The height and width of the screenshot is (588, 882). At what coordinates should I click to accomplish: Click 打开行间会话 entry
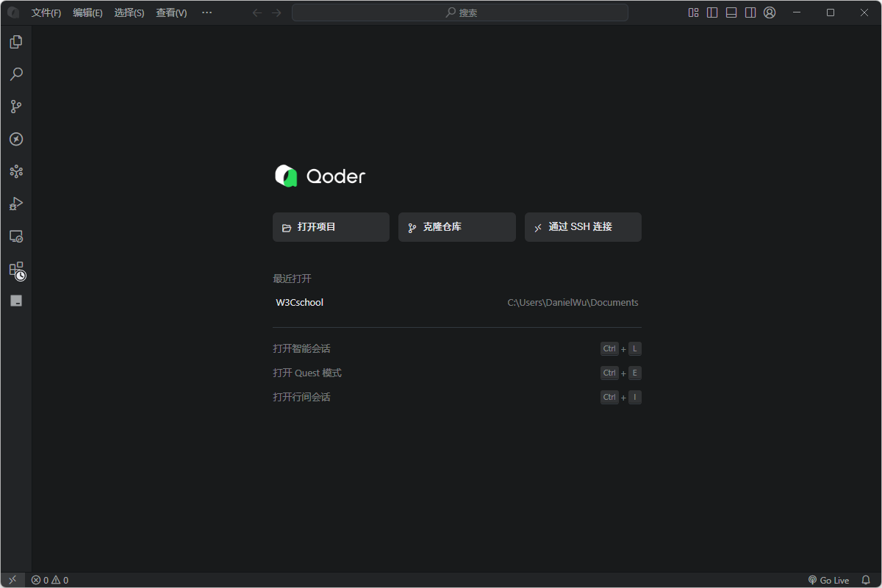coord(301,397)
